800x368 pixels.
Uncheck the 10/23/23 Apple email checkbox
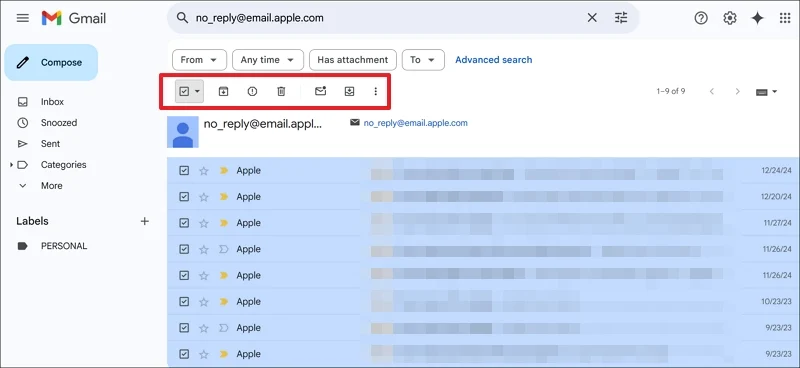coord(184,302)
